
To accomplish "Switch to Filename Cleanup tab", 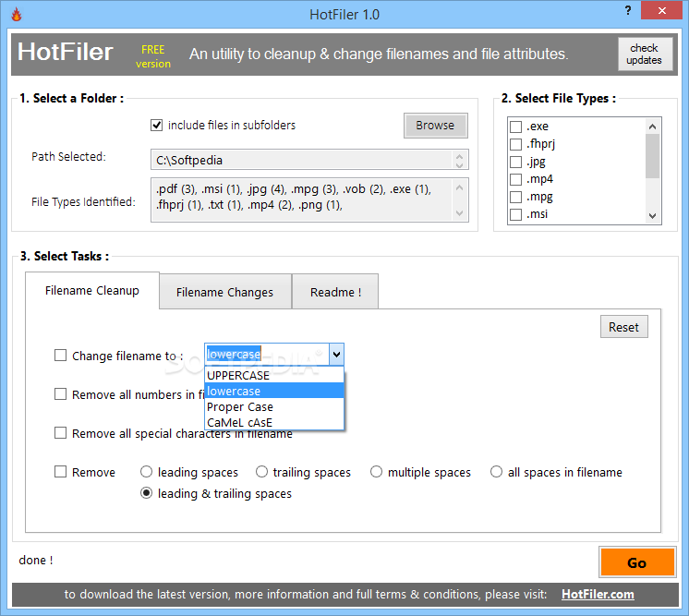I will (x=92, y=290).
